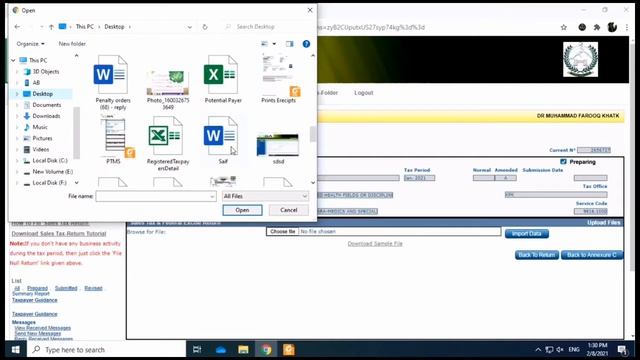Click the taskbar search box
The width and height of the screenshot is (640, 360).
107,350
